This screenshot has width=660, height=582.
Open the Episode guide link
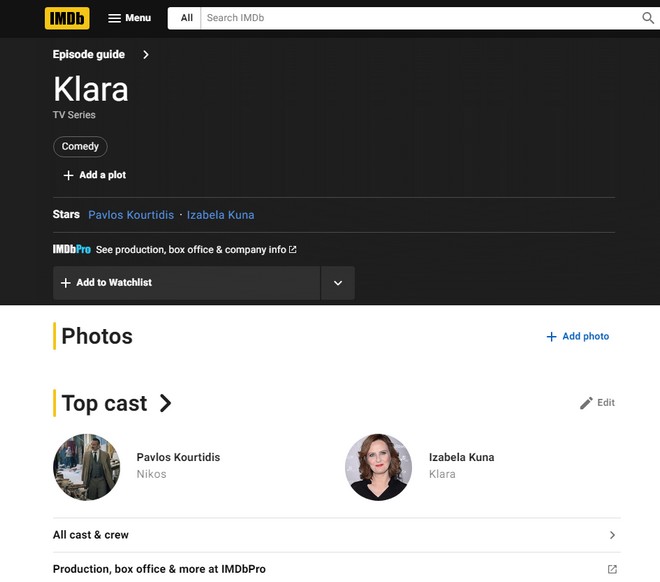pyautogui.click(x=89, y=55)
